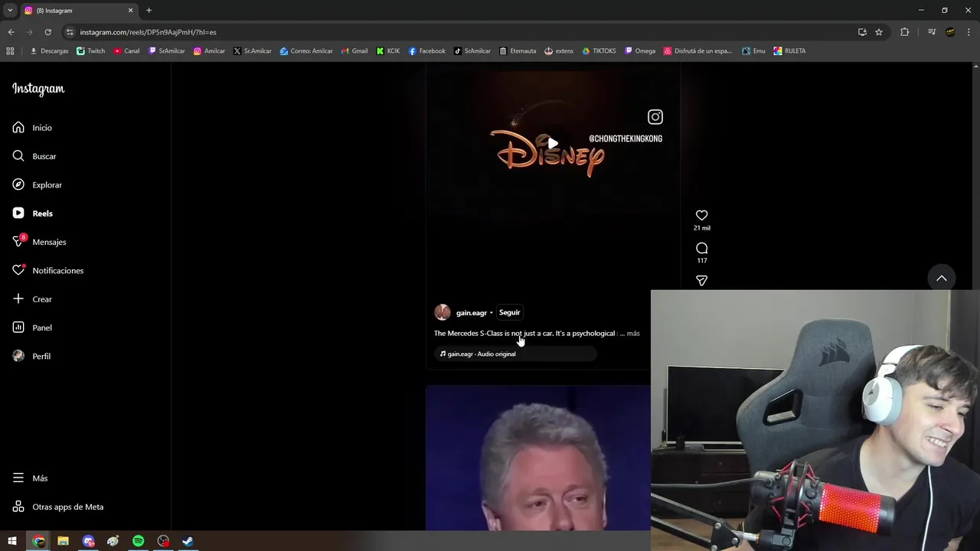This screenshot has width=980, height=551.
Task: Click the browser back button
Action: [11, 32]
